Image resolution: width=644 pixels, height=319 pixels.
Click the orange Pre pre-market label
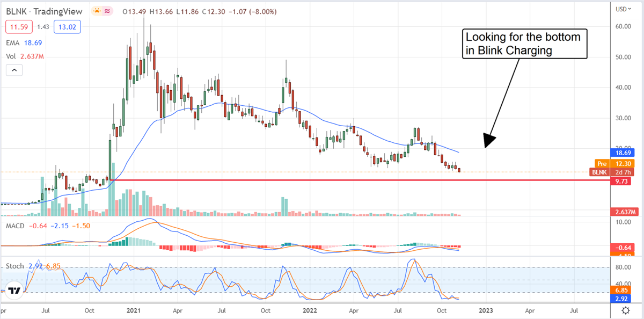click(x=602, y=163)
